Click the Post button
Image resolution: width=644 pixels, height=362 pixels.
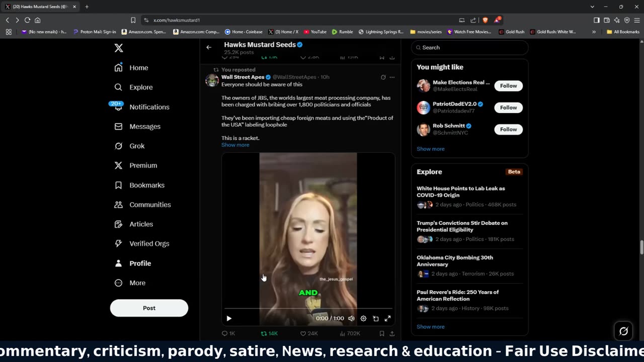click(x=149, y=308)
